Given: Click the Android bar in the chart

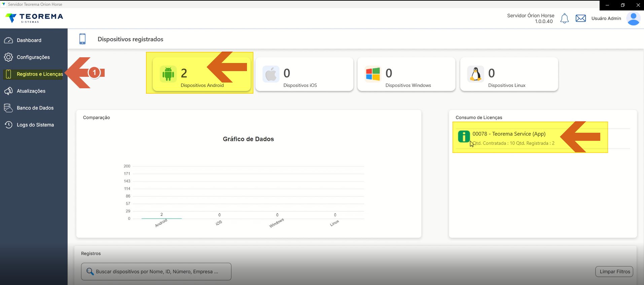Looking at the screenshot, I should [162, 218].
